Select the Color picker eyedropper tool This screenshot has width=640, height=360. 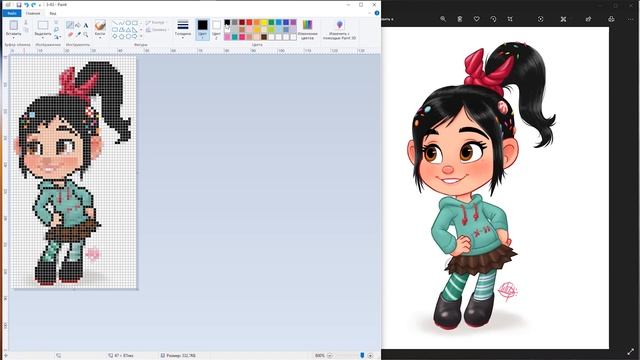coord(78,34)
